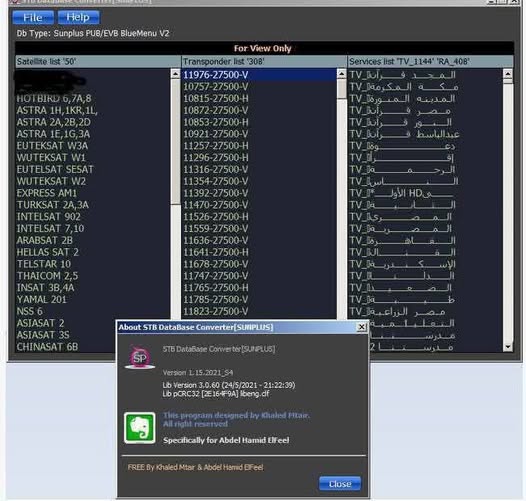
Task: Select transponder 11747-27500-V
Action: [x=259, y=276]
